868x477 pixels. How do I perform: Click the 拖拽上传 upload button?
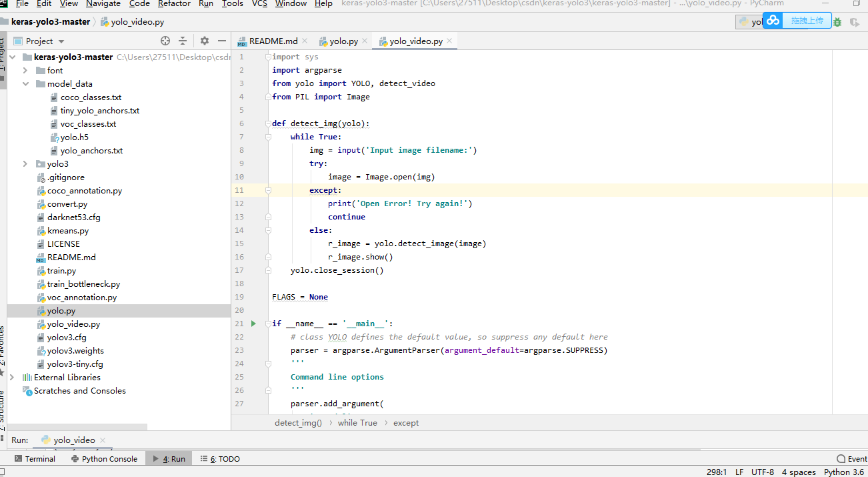click(807, 21)
